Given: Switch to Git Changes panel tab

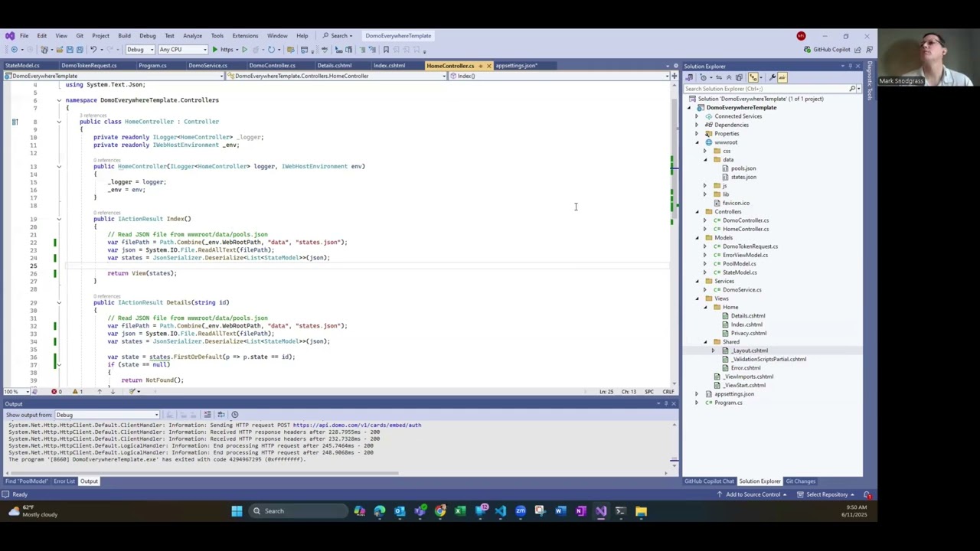Looking at the screenshot, I should [x=800, y=481].
